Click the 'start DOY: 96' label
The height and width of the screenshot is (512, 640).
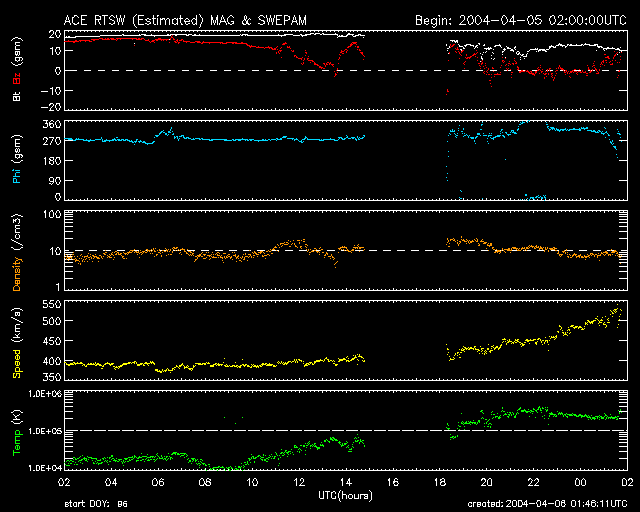pos(96,504)
